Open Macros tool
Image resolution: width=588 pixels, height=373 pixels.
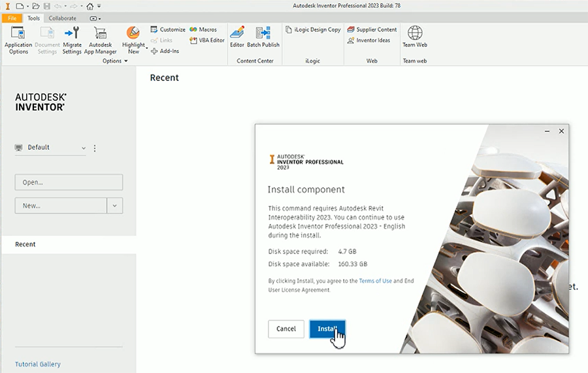coord(203,29)
